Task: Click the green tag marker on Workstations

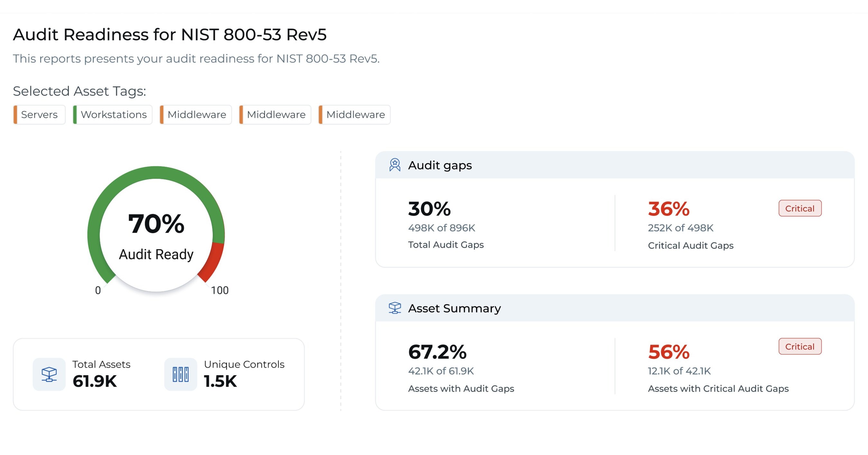Action: (75, 115)
